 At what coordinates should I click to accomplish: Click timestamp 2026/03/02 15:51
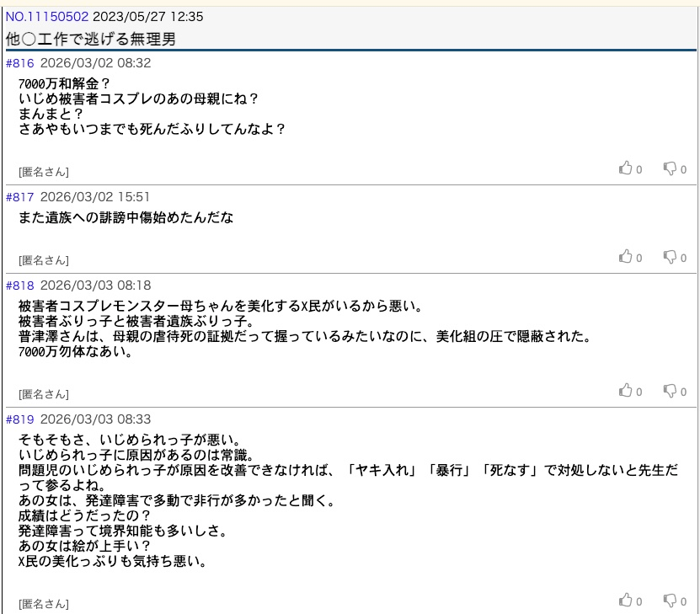click(x=95, y=197)
